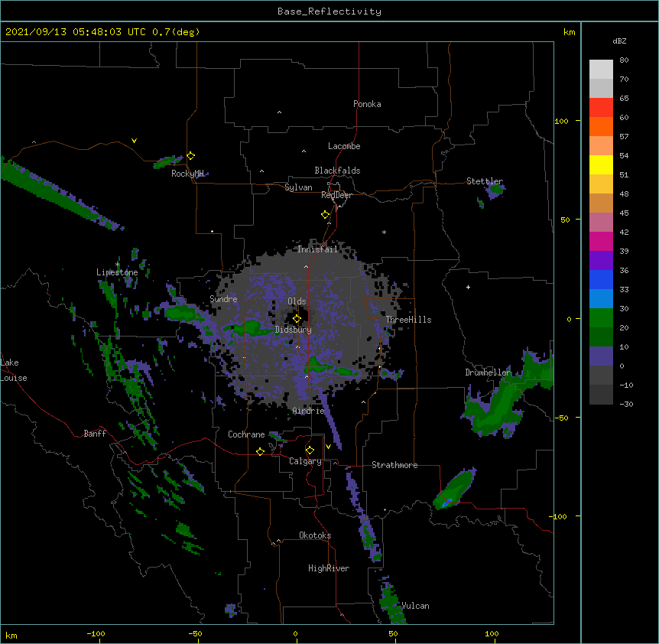Click the white plus marker north of Drumheller
The height and width of the screenshot is (644, 659).
pos(468,287)
